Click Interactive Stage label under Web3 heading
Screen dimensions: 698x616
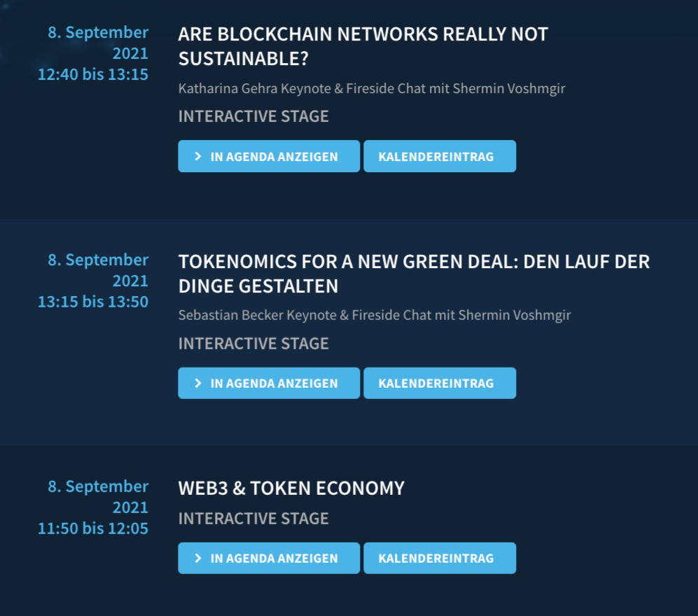[x=253, y=519]
